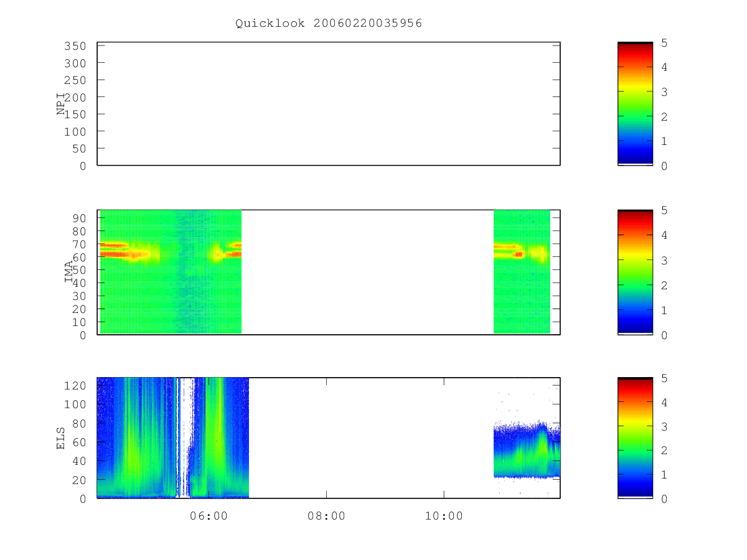
Task: Click the 10 tick on IMA axis
Action: coord(79,322)
